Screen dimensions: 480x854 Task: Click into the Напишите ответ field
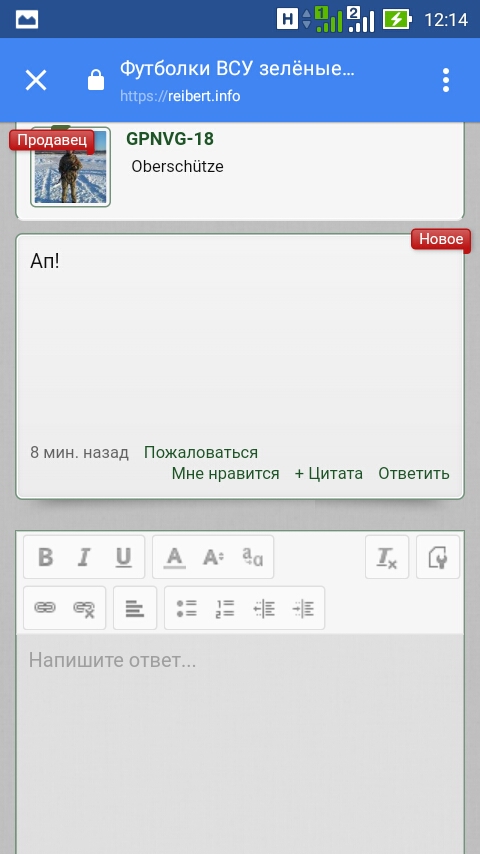tap(240, 744)
